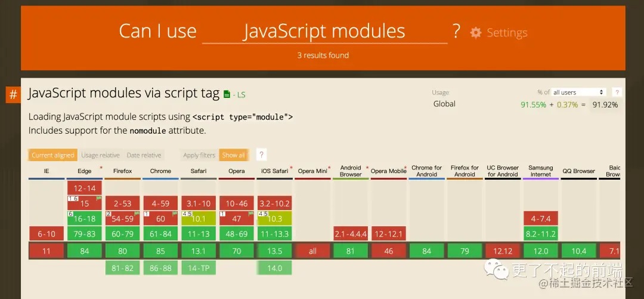This screenshot has width=644, height=299.
Task: Click the Apply filters button
Action: click(x=199, y=155)
